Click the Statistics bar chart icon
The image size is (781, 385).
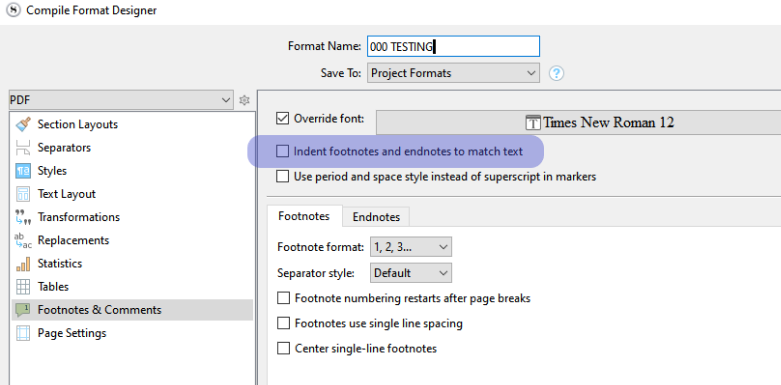pos(23,263)
